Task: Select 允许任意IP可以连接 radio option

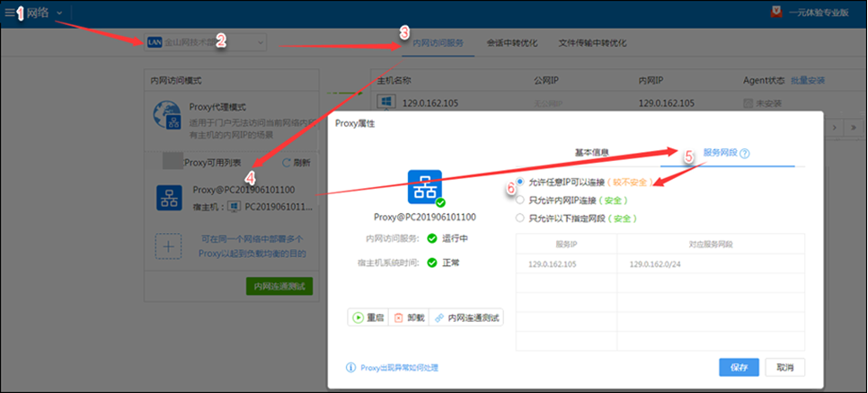Action: tap(520, 183)
